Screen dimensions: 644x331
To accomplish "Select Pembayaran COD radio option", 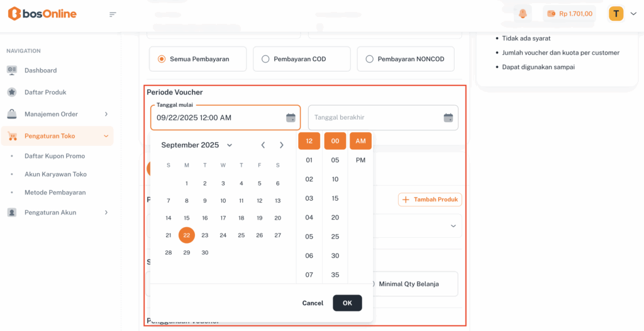I will tap(265, 59).
